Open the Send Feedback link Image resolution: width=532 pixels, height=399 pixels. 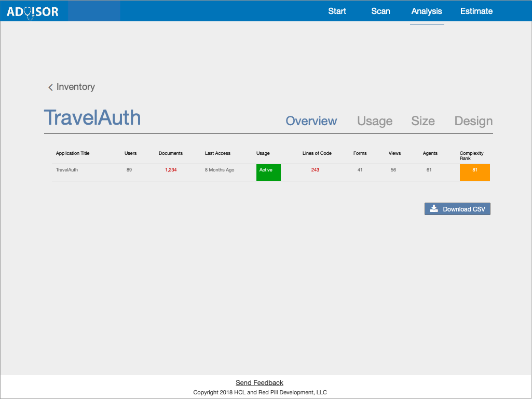point(260,383)
